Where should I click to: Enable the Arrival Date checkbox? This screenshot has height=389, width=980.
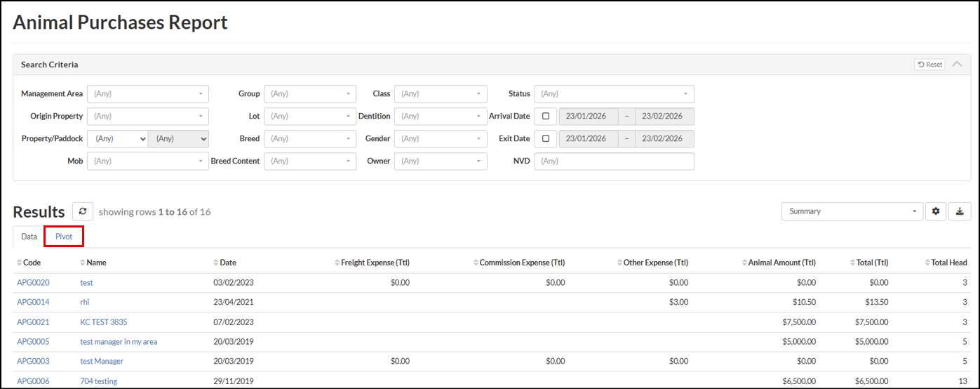point(546,117)
